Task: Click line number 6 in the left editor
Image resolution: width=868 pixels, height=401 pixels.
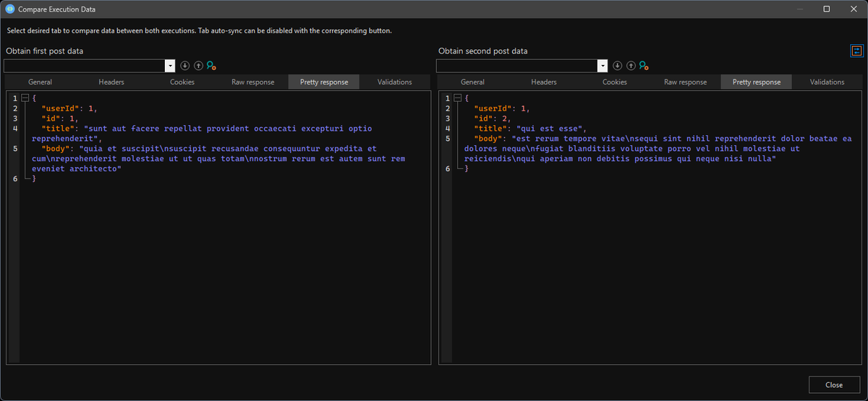Action: (x=14, y=178)
